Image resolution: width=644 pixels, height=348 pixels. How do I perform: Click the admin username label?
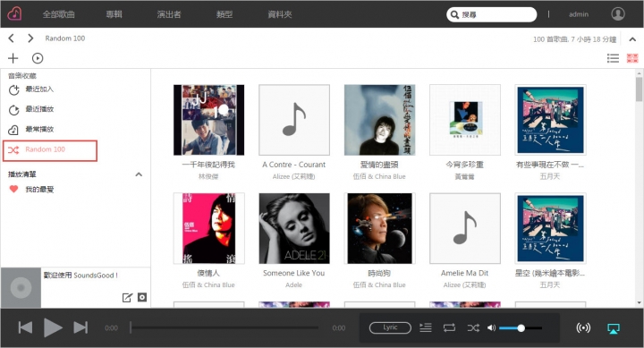click(579, 14)
